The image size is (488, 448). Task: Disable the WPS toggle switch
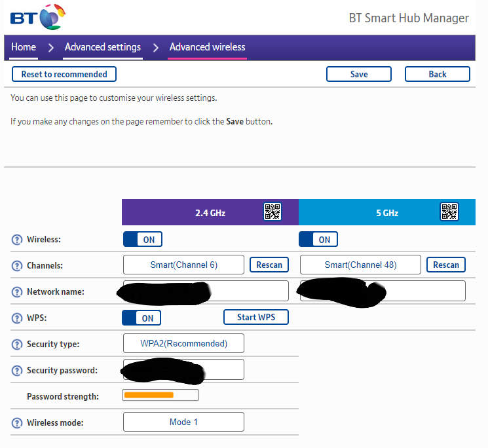coord(141,318)
